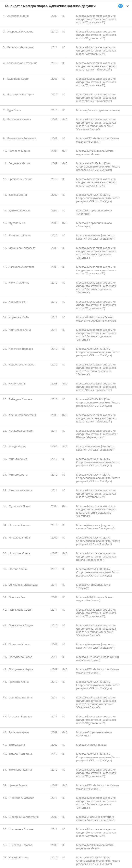Image resolution: width=132 pixels, height=868 pixels.
Task: Click the Одинцова Александра entry
Action: 23,585
